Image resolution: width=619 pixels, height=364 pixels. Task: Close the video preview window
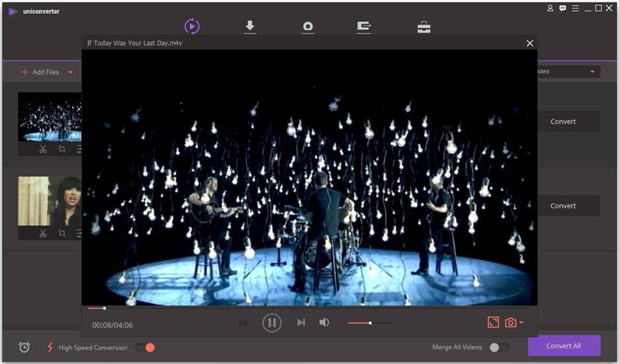click(529, 43)
